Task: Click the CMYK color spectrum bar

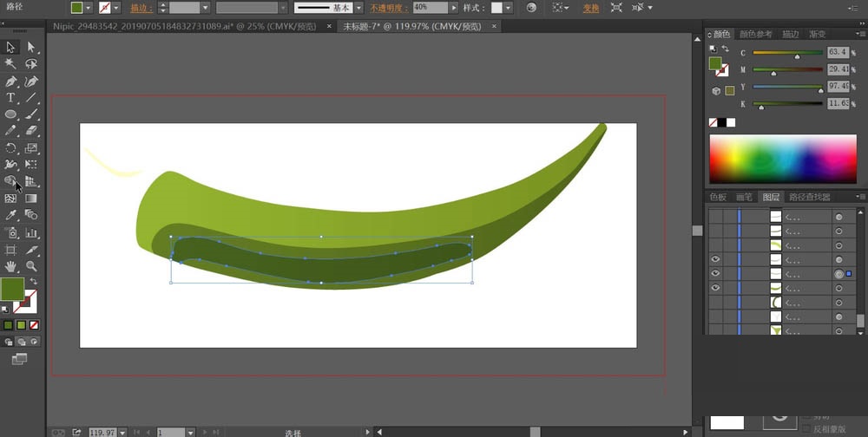Action: tap(783, 158)
